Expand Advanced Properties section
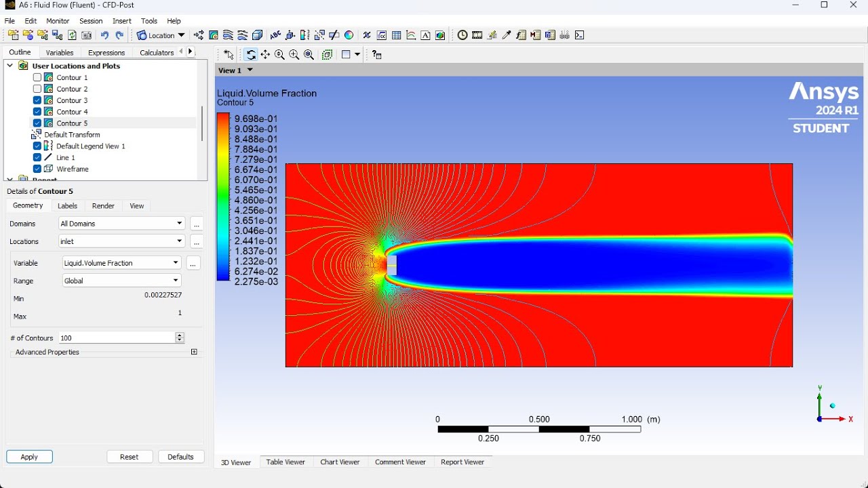 (194, 352)
